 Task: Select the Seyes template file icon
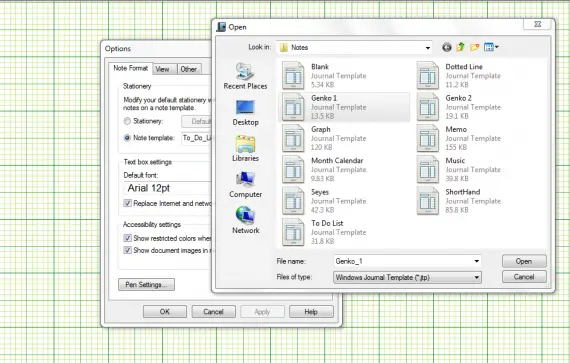293,201
